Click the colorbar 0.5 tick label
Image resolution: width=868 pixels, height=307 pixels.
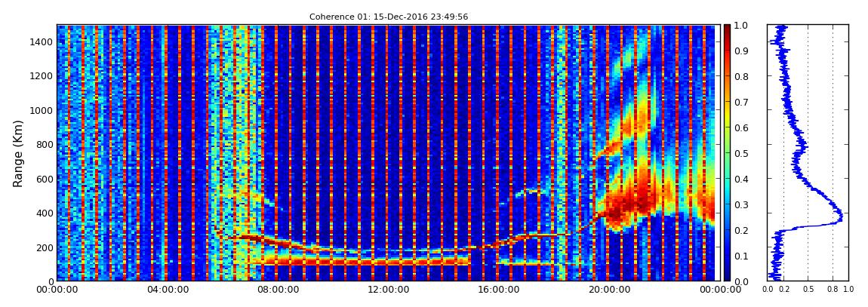pos(740,153)
